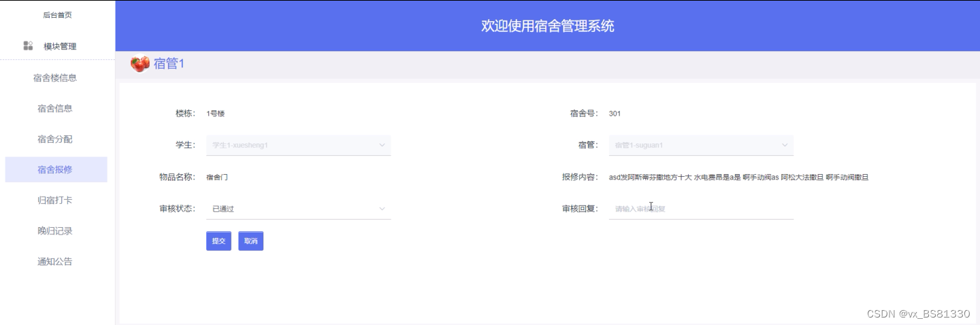
Task: Open the 宿管 dropdown showing 宿管1-suguan1
Action: coord(701,145)
